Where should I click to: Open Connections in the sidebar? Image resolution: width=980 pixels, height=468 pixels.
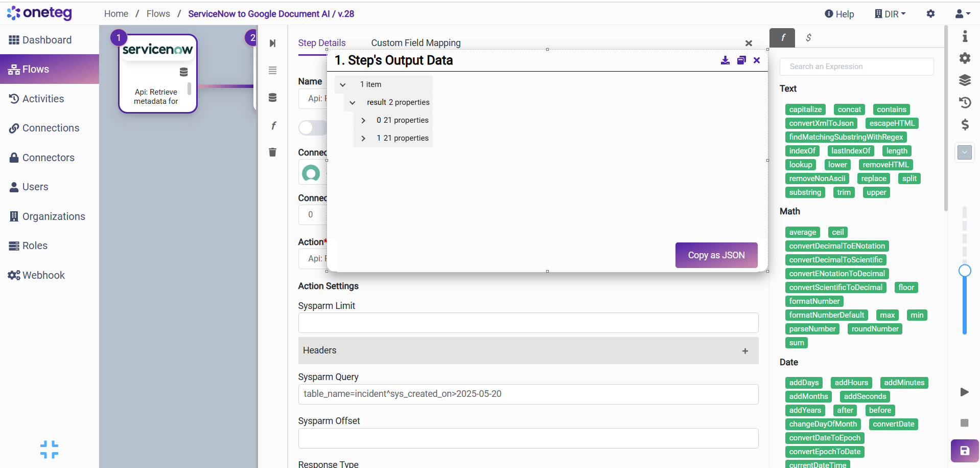tap(50, 128)
